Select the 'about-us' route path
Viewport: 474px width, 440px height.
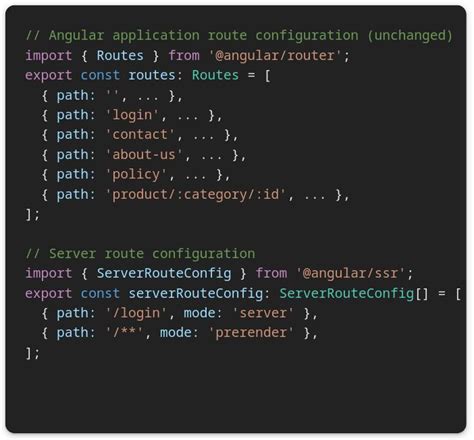[x=144, y=155]
